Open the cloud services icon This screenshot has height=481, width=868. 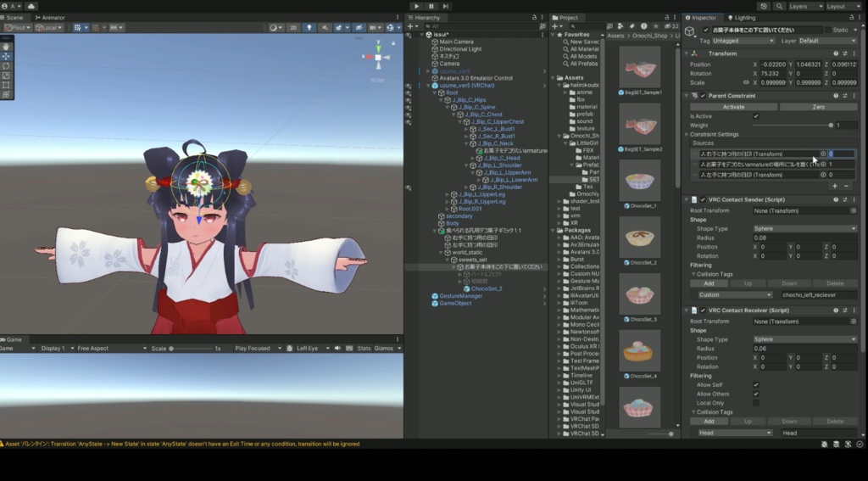(31, 6)
